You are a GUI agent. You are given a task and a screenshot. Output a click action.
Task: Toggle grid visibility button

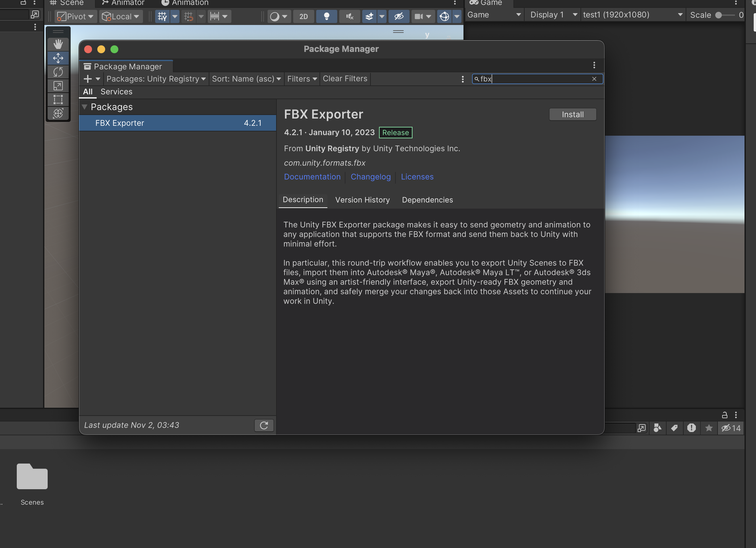click(162, 16)
